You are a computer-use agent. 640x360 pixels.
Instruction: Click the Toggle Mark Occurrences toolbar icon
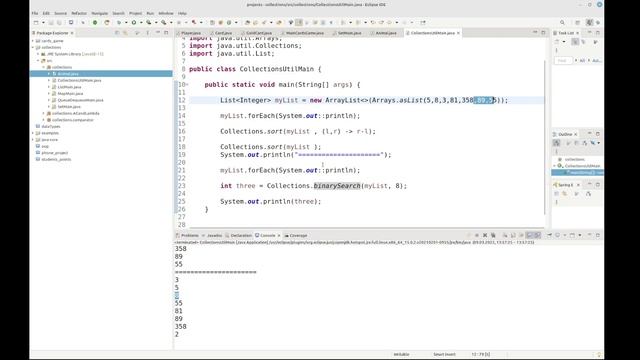[x=299, y=22]
